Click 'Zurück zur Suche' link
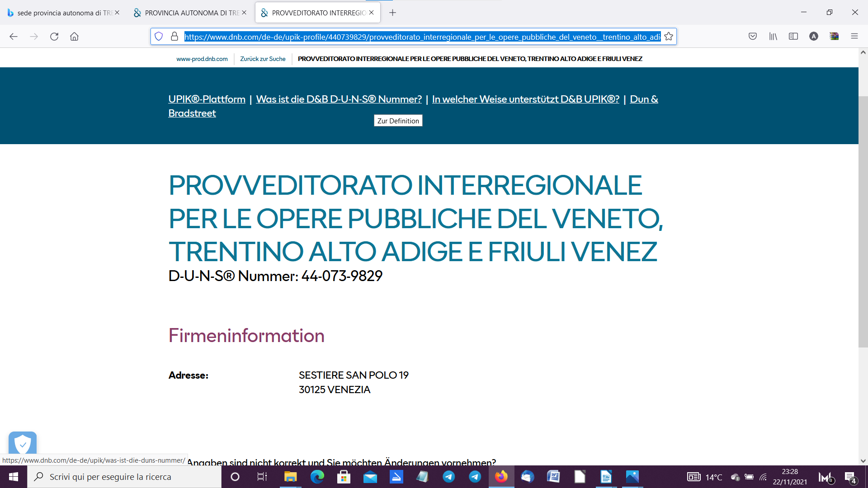The height and width of the screenshot is (488, 868). (x=263, y=59)
